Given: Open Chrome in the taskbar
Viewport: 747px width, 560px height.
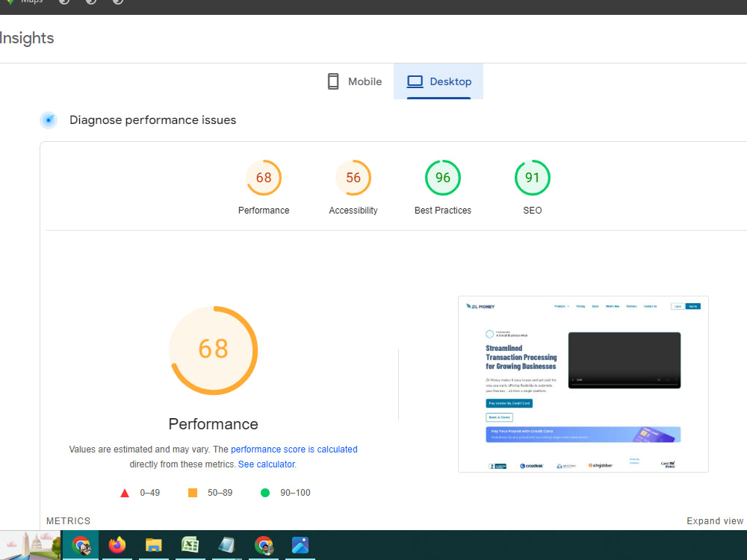Looking at the screenshot, I should pyautogui.click(x=81, y=545).
